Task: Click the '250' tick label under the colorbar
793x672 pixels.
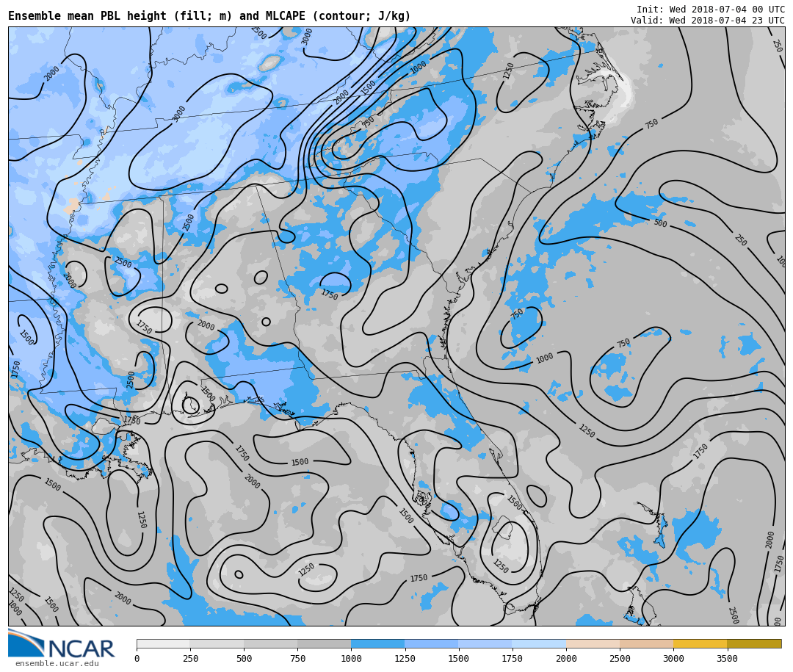Action: tap(190, 658)
